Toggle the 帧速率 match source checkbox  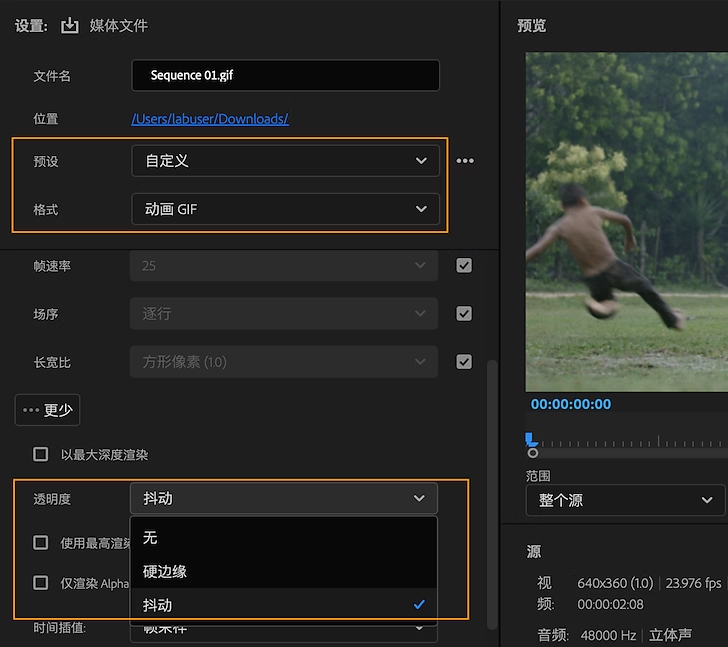464,266
